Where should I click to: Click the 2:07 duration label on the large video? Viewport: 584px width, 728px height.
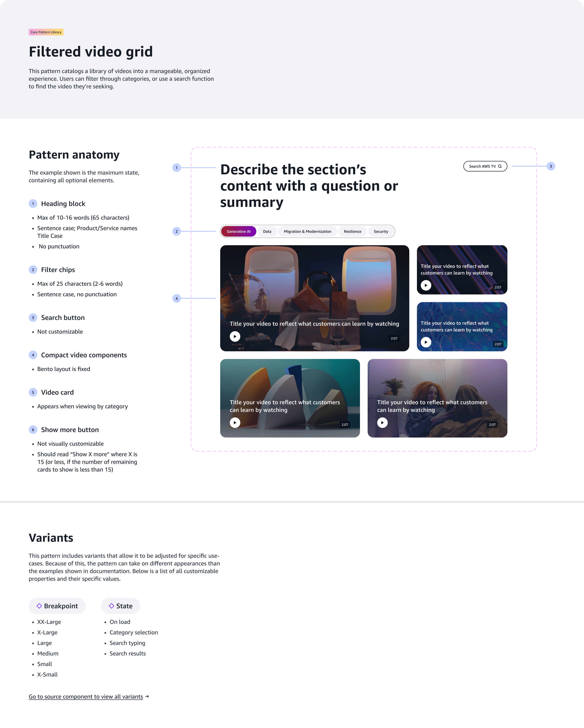[x=394, y=338]
